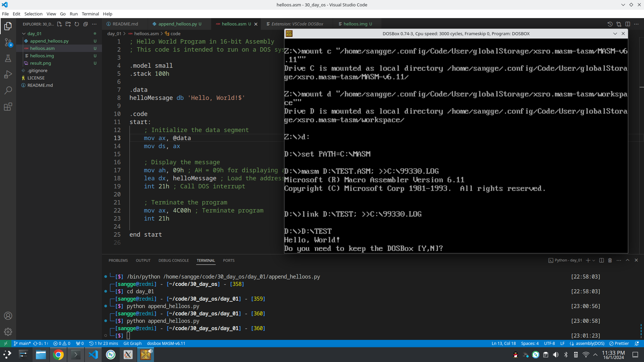Select helloos.img in the file tree
Screen dimensions: 644x362
42,56
